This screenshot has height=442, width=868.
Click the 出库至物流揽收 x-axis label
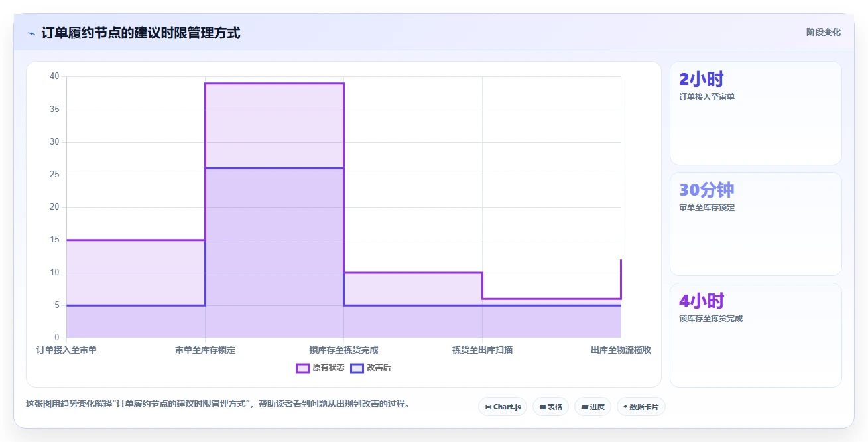[x=621, y=350]
